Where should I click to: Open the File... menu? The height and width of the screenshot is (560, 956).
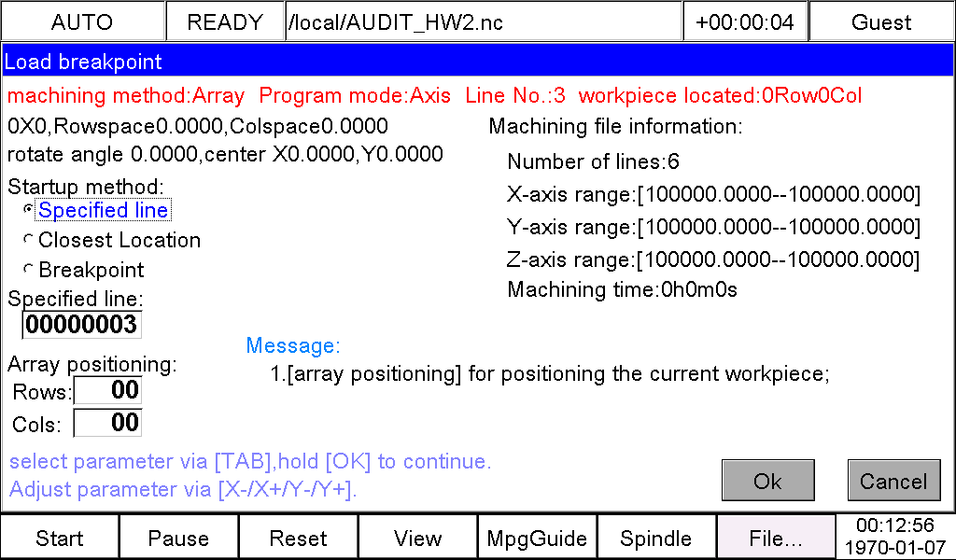(x=776, y=538)
